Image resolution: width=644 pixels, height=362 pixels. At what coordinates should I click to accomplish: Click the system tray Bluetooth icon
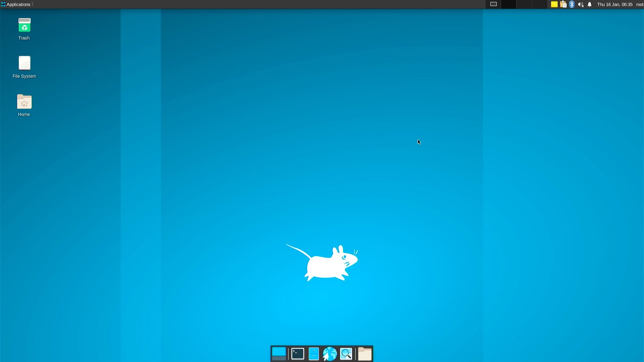(x=572, y=4)
